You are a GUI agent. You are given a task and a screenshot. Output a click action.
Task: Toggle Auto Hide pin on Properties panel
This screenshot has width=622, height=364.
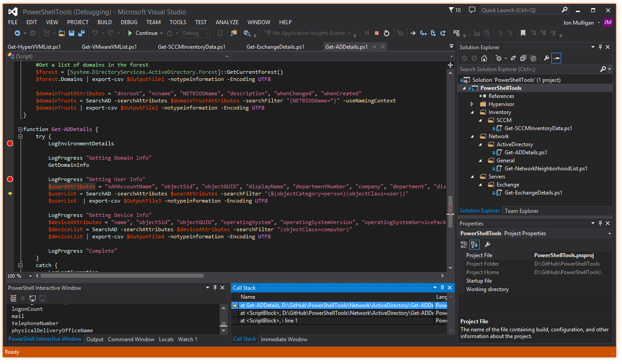(x=600, y=223)
